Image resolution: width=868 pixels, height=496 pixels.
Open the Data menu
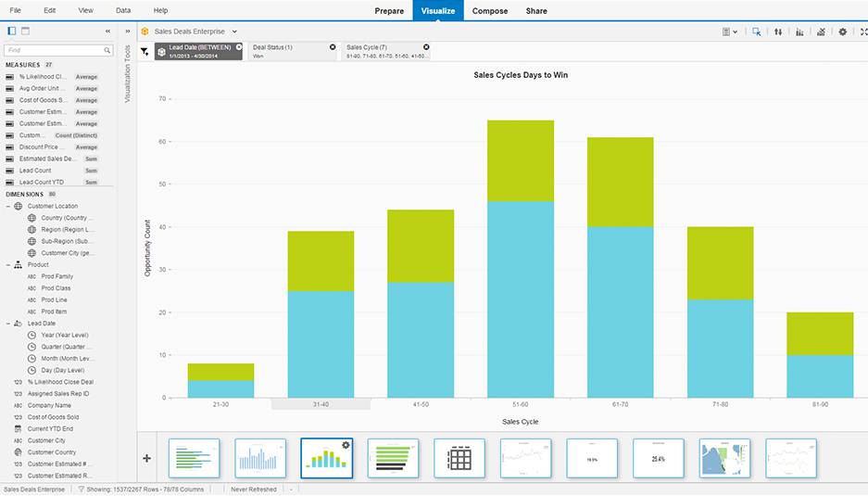pyautogui.click(x=123, y=10)
